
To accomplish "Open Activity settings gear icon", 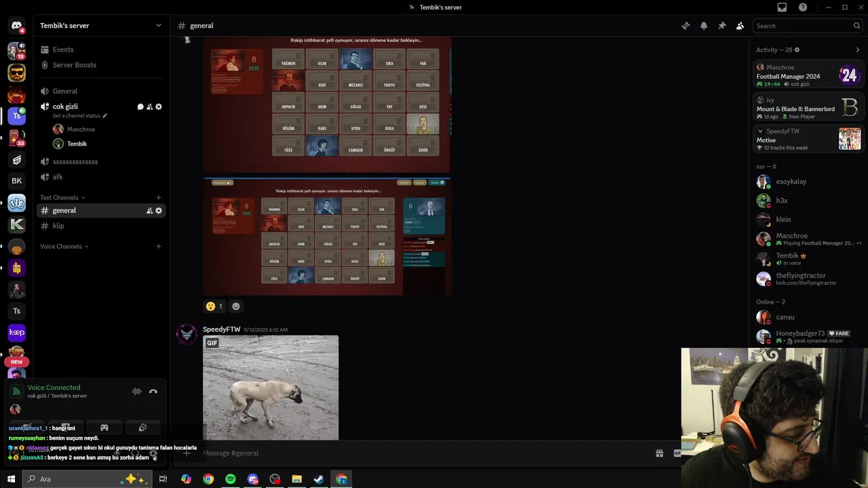I will (x=797, y=49).
